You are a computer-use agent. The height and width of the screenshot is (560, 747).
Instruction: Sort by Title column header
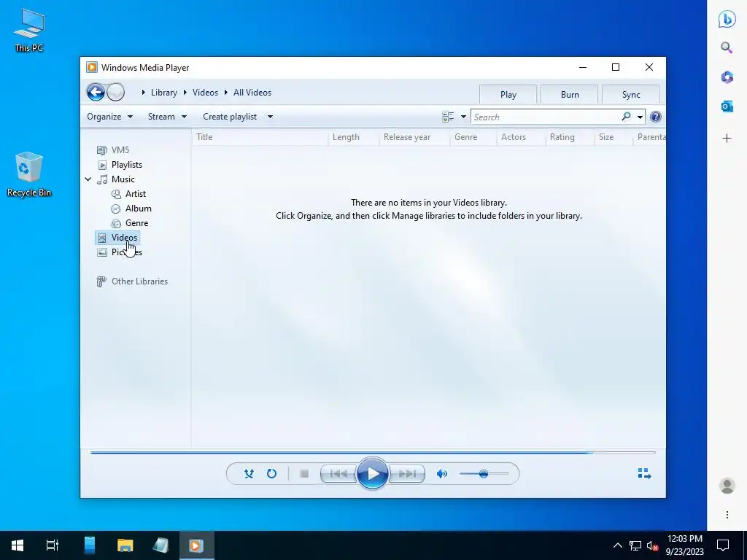pos(260,137)
